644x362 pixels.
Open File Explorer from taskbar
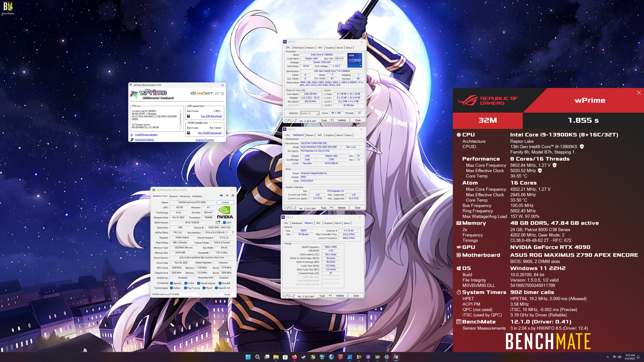pos(276,357)
